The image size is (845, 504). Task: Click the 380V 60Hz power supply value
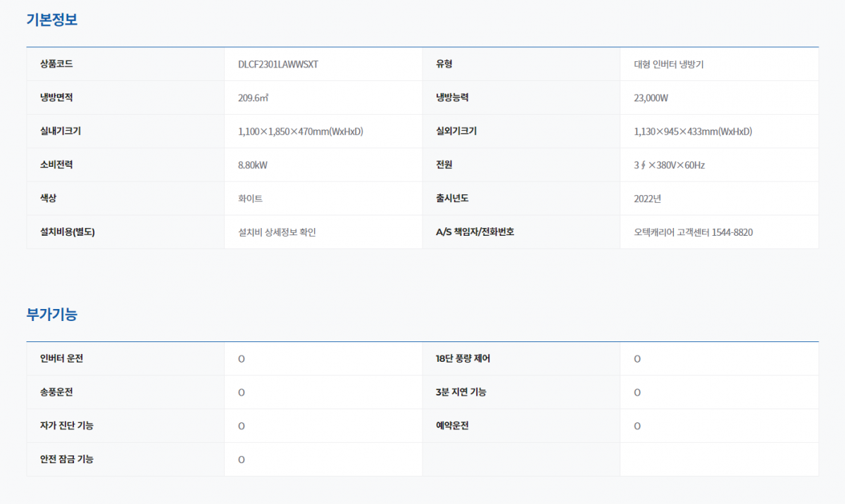(669, 165)
